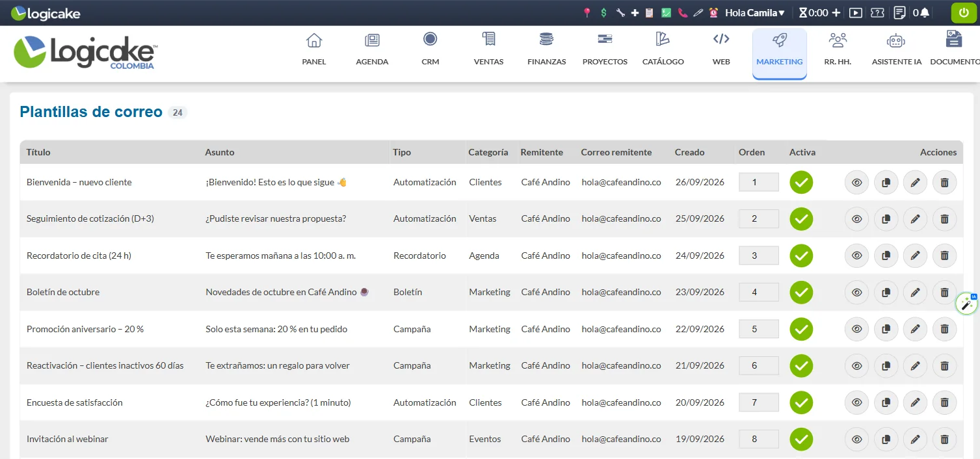Screen dimensions: 980x459
Task: Deactivate the Invitación al webinar template
Action: (x=801, y=439)
